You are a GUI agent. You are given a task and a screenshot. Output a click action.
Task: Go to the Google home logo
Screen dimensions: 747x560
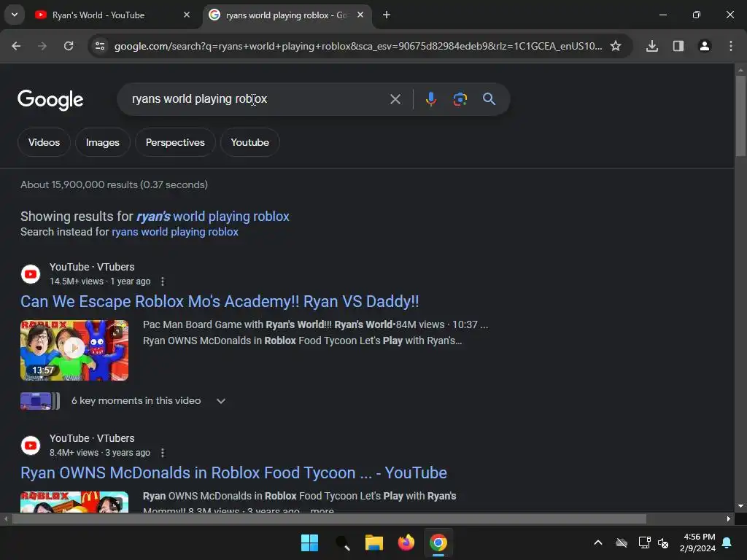coord(50,99)
